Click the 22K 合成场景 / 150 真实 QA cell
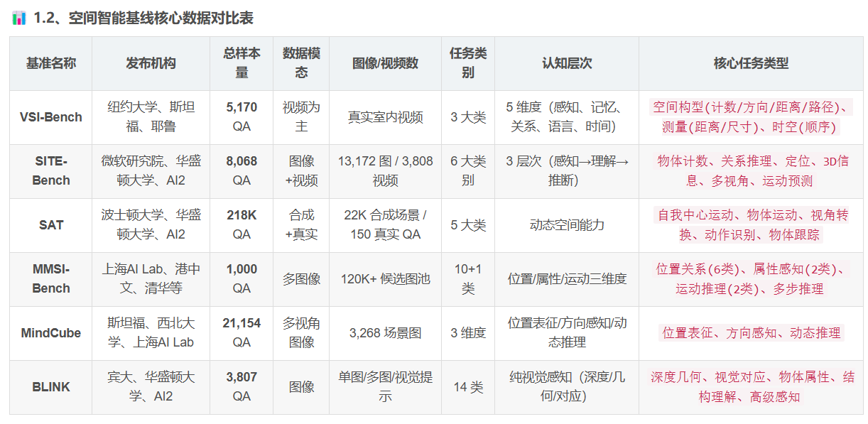The height and width of the screenshot is (424, 868). point(386,225)
